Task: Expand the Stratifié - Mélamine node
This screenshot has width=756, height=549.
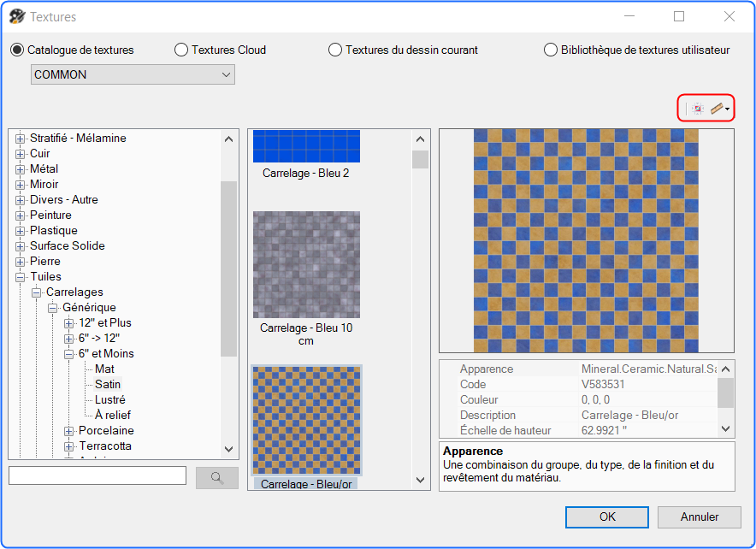Action: (20, 139)
